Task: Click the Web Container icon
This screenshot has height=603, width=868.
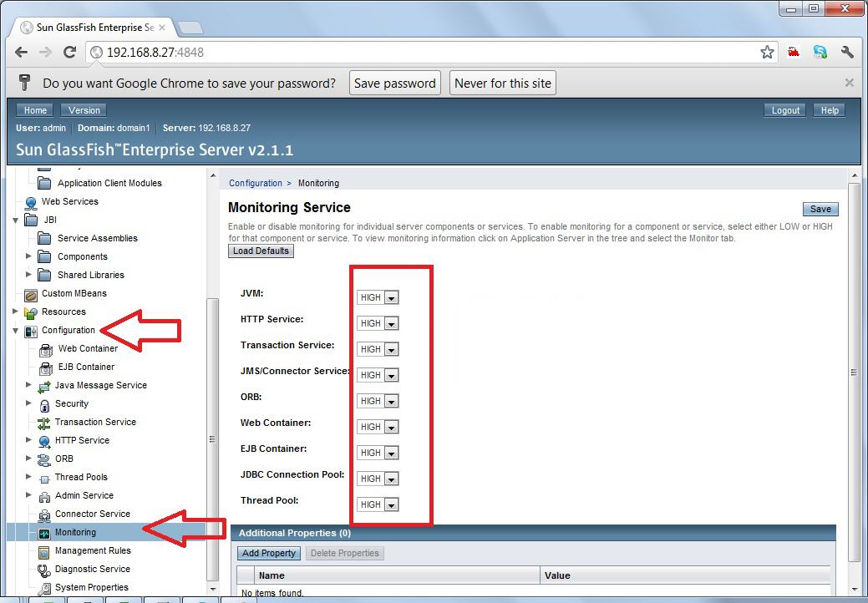Action: (x=47, y=349)
